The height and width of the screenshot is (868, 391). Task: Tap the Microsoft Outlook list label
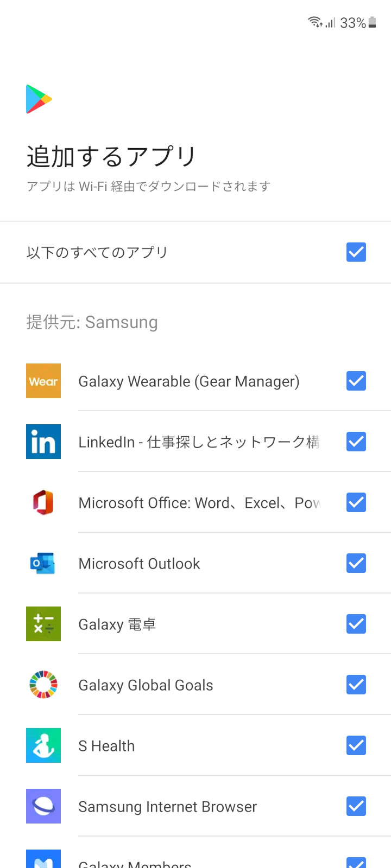point(139,564)
